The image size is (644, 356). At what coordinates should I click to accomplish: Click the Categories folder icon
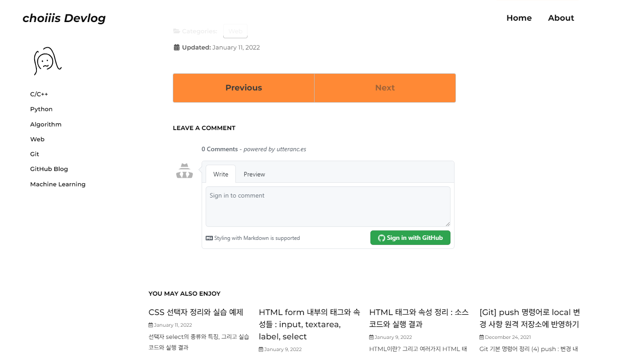coord(176,31)
